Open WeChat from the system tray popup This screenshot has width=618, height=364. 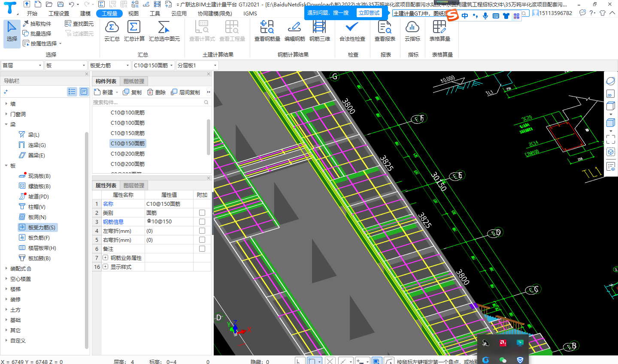tap(503, 360)
